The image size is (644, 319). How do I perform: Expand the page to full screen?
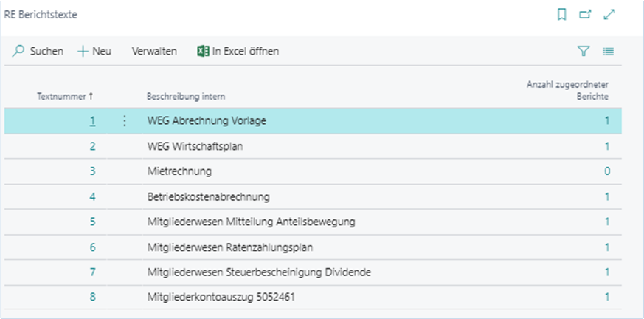(609, 15)
